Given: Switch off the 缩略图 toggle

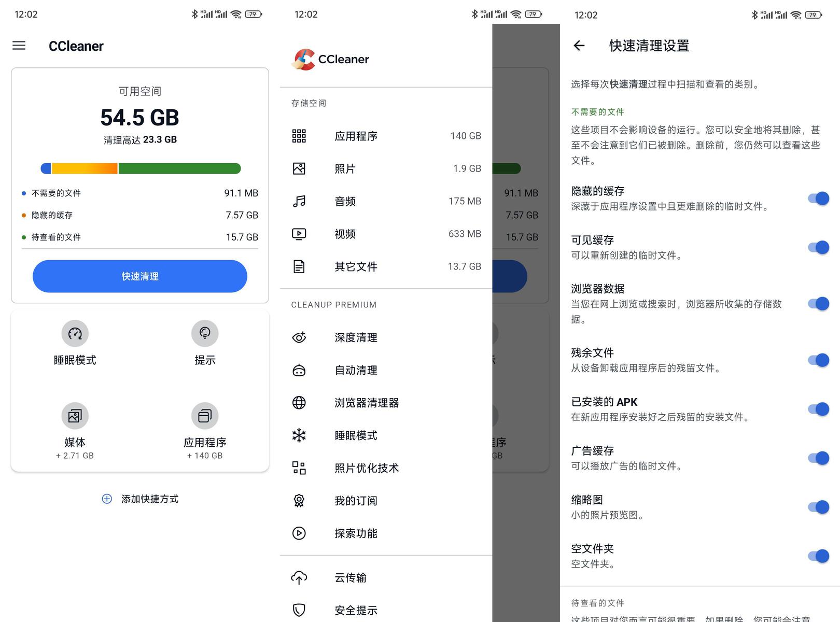Looking at the screenshot, I should pos(818,507).
